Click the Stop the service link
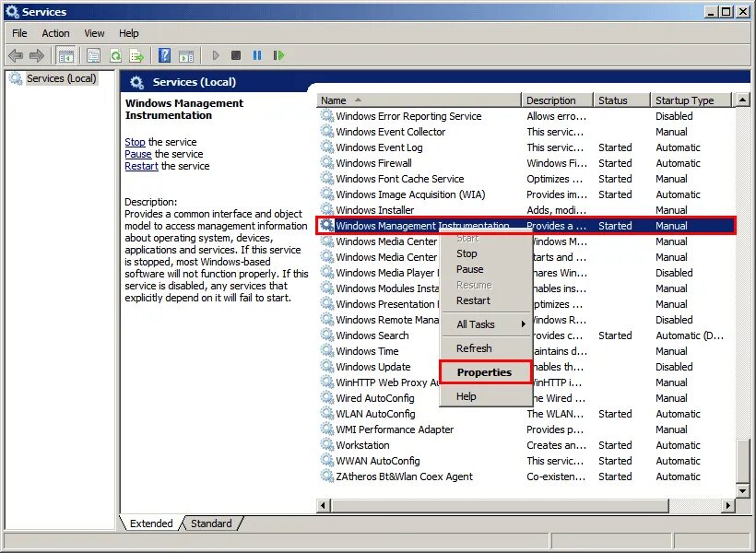Viewport: 756px width, 553px height. click(x=135, y=142)
